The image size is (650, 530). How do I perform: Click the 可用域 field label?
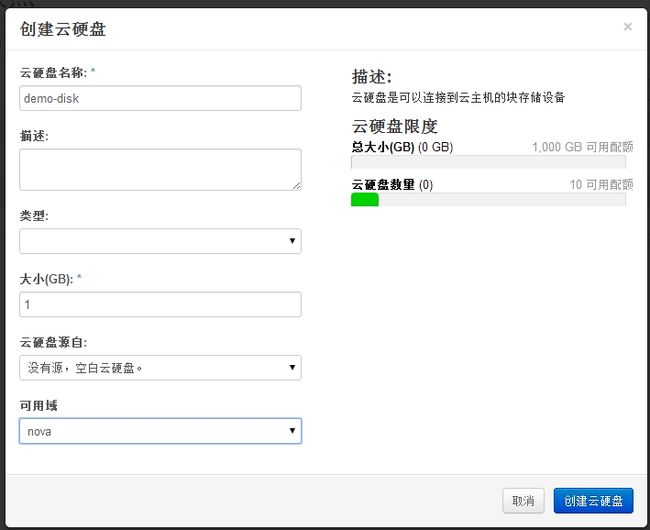[x=39, y=406]
